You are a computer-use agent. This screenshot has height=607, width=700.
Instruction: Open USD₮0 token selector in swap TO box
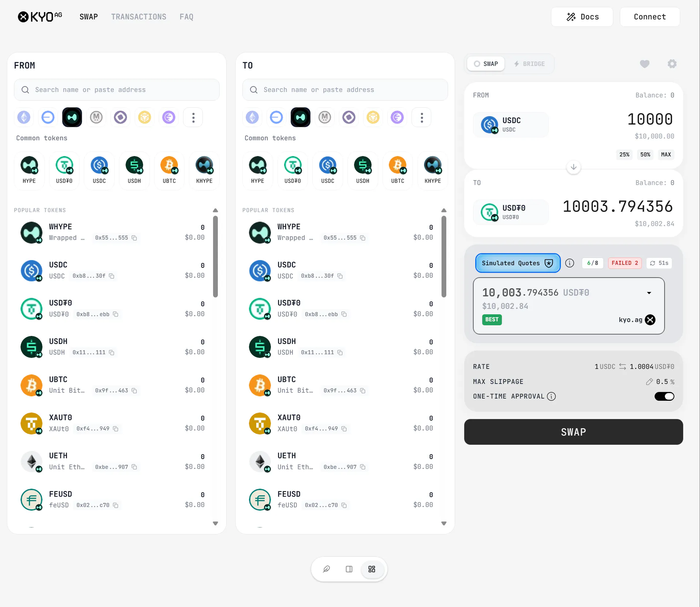click(x=511, y=212)
